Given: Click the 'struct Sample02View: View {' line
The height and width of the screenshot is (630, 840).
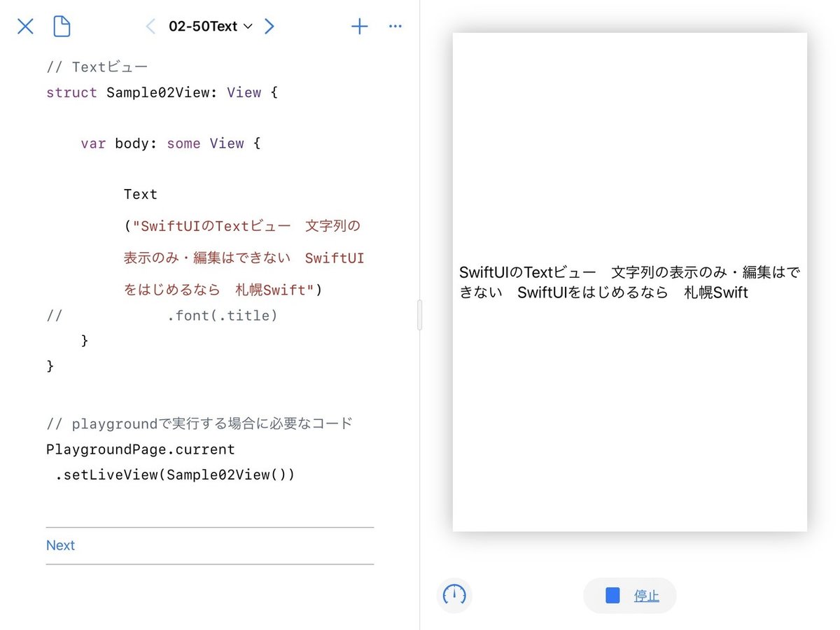Looking at the screenshot, I should pos(162,92).
